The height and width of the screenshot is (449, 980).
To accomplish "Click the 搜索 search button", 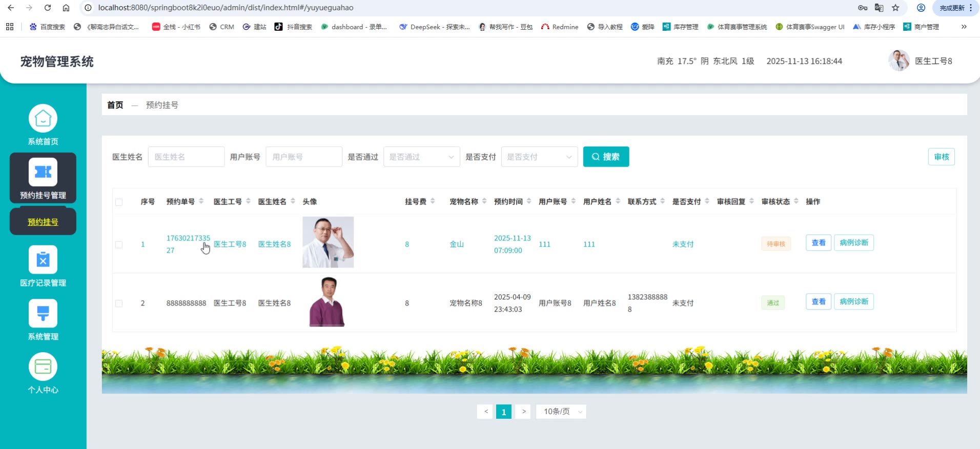I will pos(606,157).
